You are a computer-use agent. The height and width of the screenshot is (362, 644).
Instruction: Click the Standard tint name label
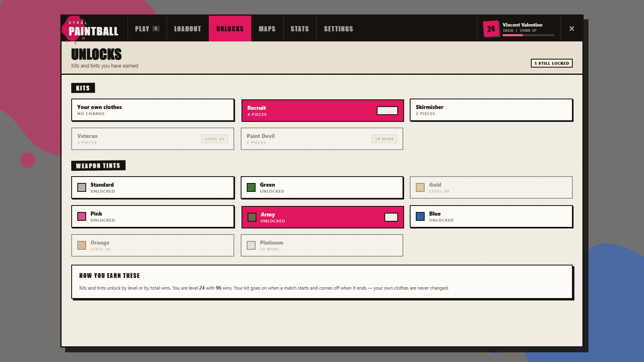click(102, 185)
